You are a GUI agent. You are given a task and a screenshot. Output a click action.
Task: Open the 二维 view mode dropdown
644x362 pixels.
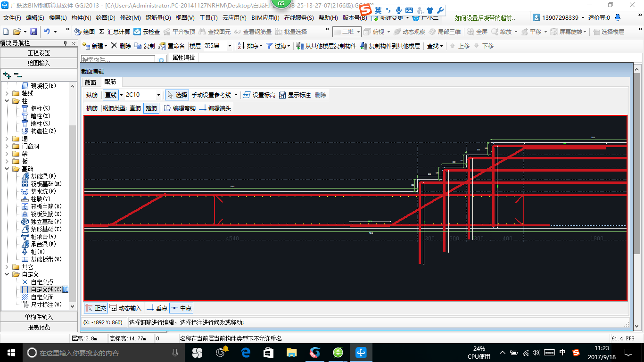coord(358,32)
